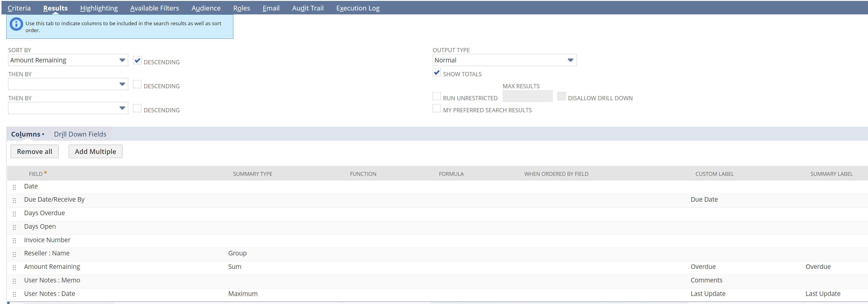Click the Overdue summary label cell
868x304 pixels.
818,266
